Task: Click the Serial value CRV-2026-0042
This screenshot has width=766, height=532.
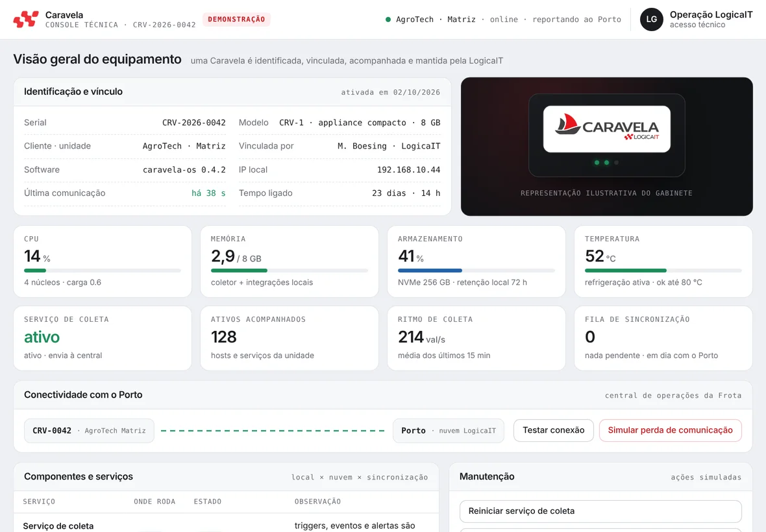Action: tap(194, 123)
